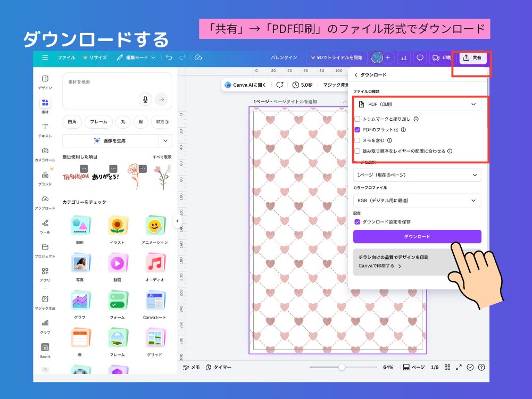This screenshot has width=532, height=399.
Task: Open the RGB color profile dropdown
Action: point(417,201)
